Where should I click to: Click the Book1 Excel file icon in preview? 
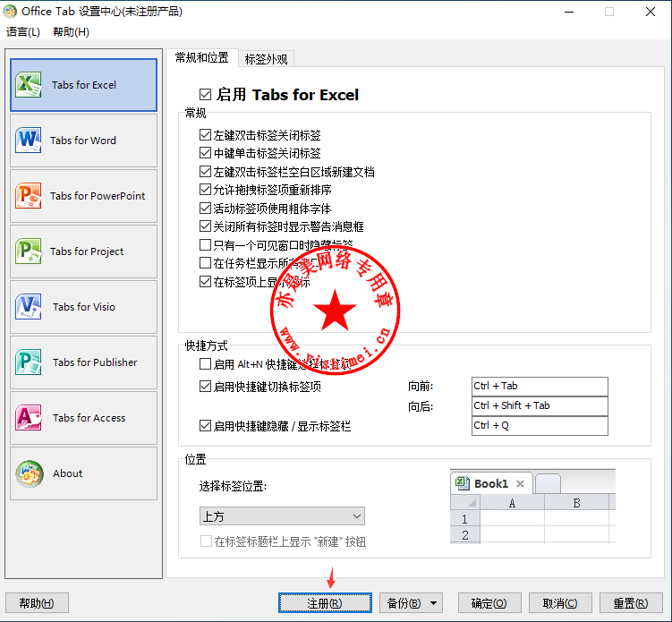click(462, 483)
